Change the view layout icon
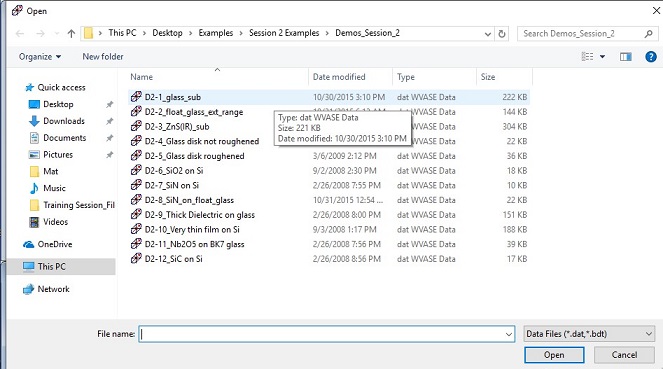The width and height of the screenshot is (663, 369). tap(587, 56)
